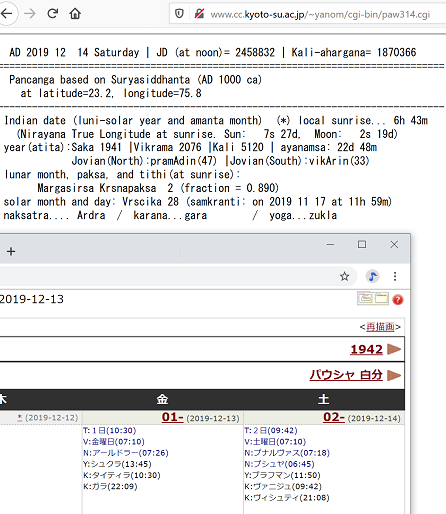The height and width of the screenshot is (514, 446).
Task: Click N:プシュヤ(06:45) entry
Action: coord(279,464)
